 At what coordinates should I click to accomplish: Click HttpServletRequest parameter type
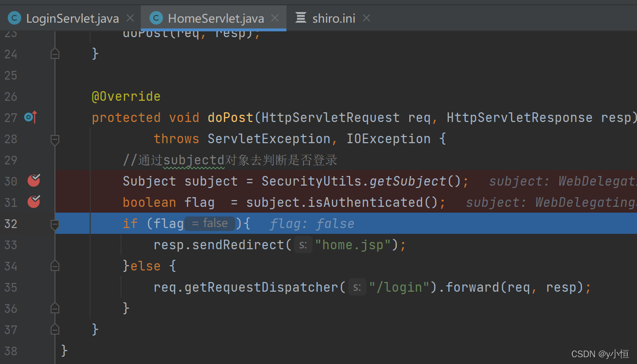click(x=331, y=118)
